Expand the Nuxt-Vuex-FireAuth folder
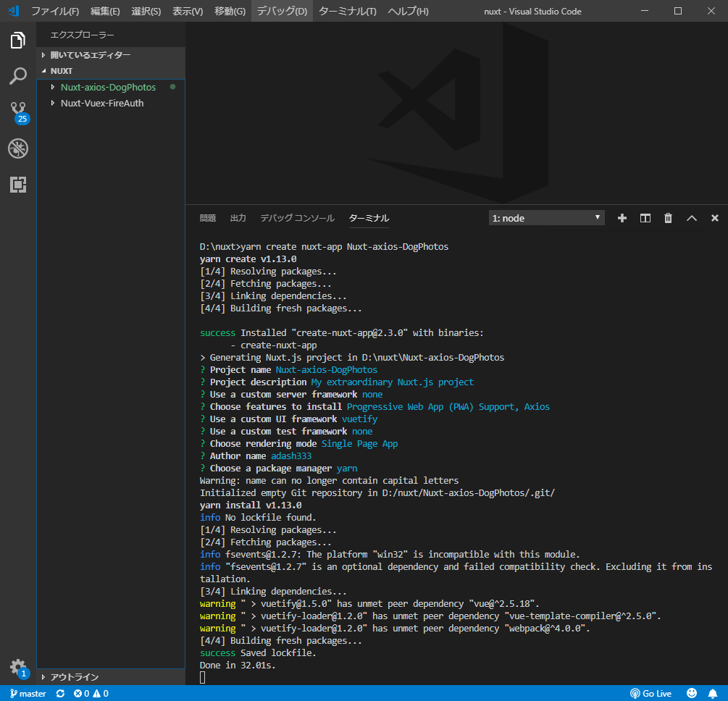 (x=102, y=103)
